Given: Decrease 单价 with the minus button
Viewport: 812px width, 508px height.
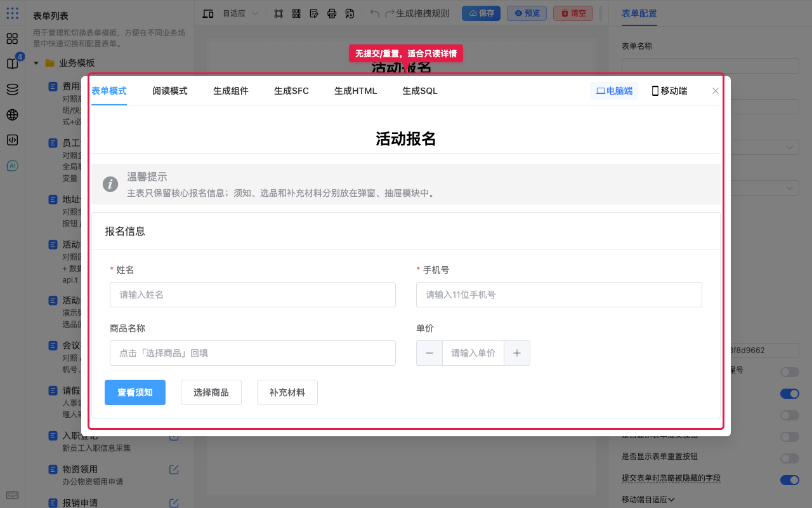Looking at the screenshot, I should [429, 353].
